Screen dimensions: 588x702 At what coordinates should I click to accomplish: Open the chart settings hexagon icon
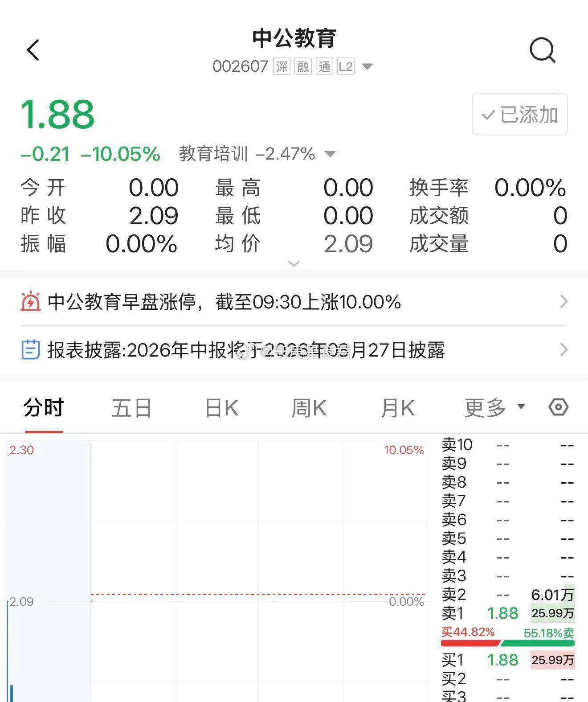[558, 407]
